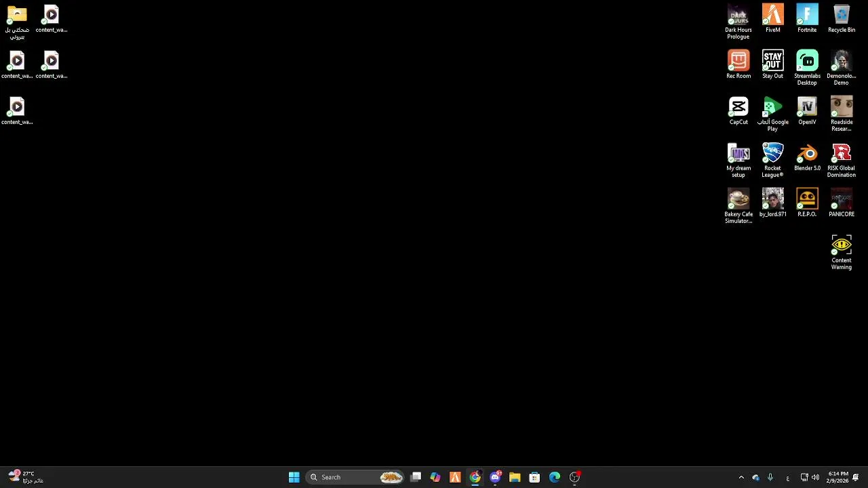Select the Rec Room desktop shortcut
The image size is (868, 488).
[738, 64]
